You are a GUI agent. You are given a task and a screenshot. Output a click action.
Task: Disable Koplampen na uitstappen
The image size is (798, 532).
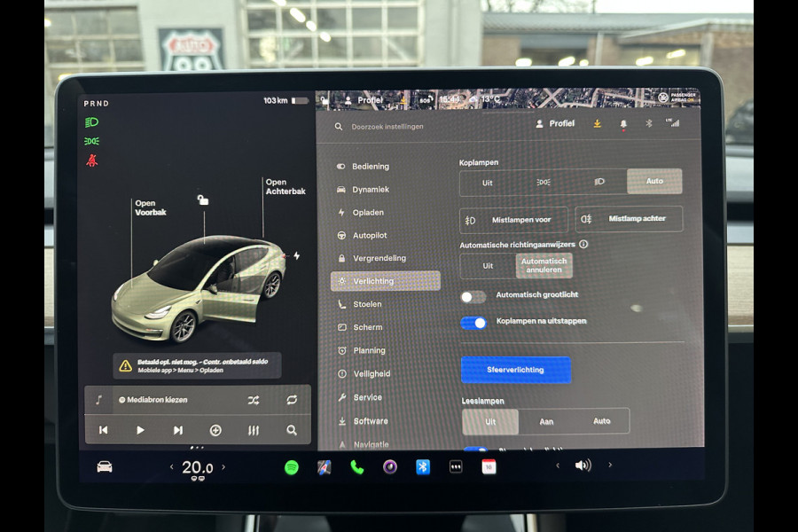(x=473, y=324)
